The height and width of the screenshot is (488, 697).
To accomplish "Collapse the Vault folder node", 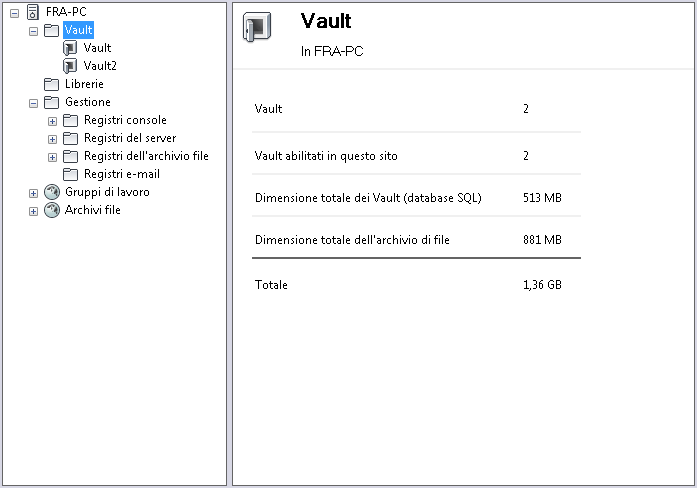I will (33, 30).
